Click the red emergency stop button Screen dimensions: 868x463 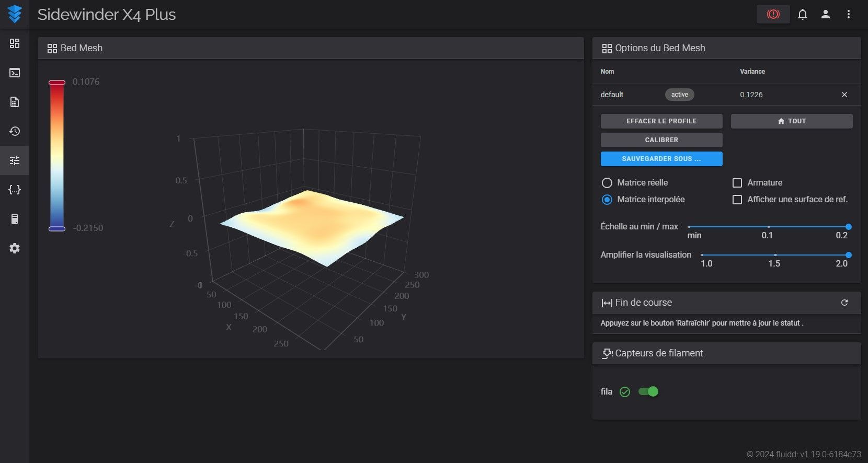(x=773, y=14)
